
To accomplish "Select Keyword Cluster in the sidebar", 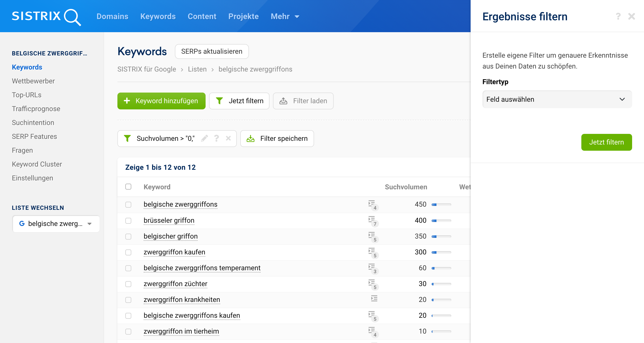I will pos(37,164).
